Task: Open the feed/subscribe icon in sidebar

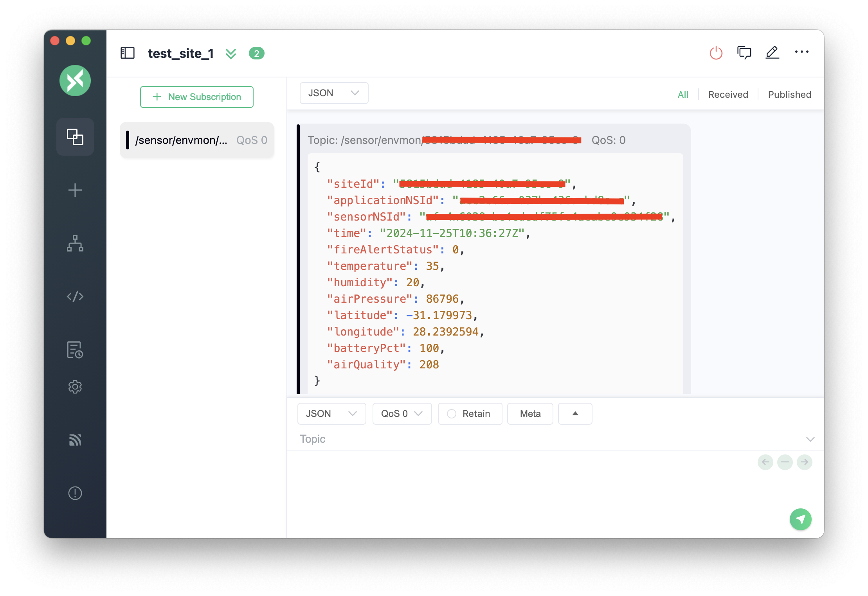Action: tap(75, 440)
